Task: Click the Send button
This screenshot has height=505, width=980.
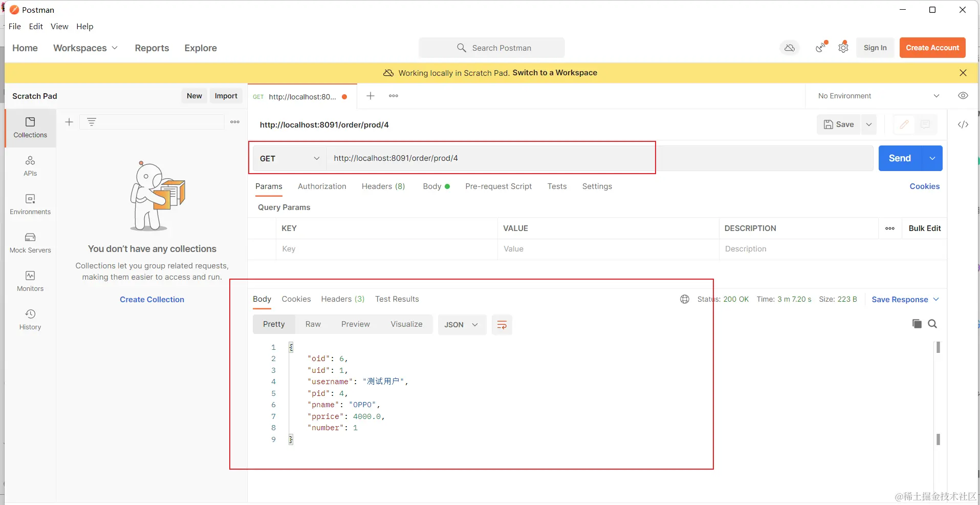Action: (900, 158)
